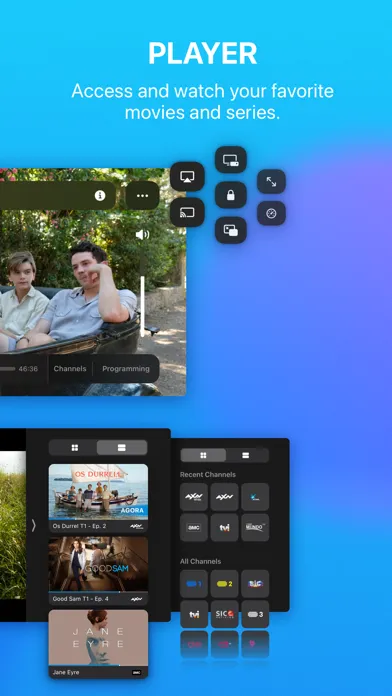
Task: Open the SIC channel tile
Action: pyautogui.click(x=255, y=584)
